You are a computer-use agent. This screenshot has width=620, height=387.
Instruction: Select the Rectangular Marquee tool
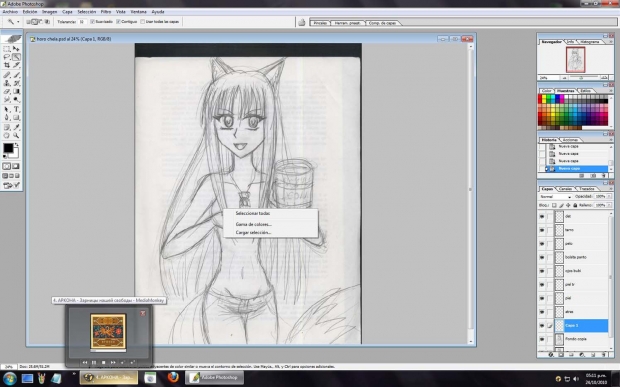tap(7, 49)
